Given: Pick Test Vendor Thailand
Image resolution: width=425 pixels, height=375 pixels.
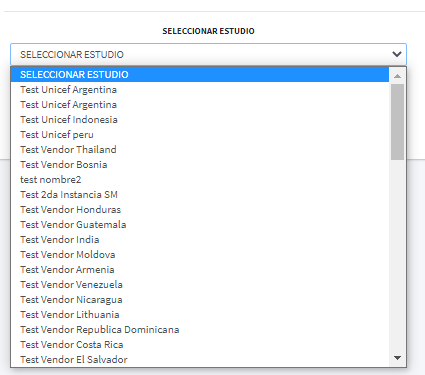Looking at the screenshot, I should click(200, 150).
